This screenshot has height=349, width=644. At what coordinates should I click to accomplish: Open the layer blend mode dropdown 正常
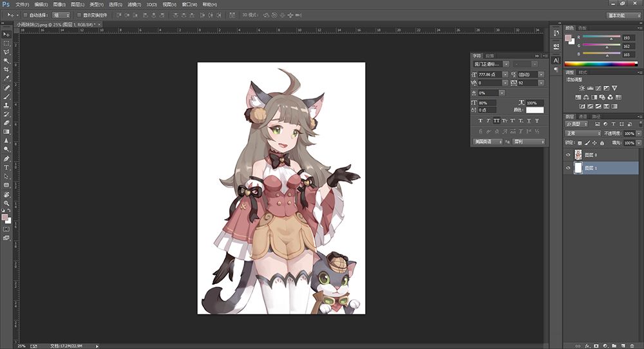coord(583,133)
